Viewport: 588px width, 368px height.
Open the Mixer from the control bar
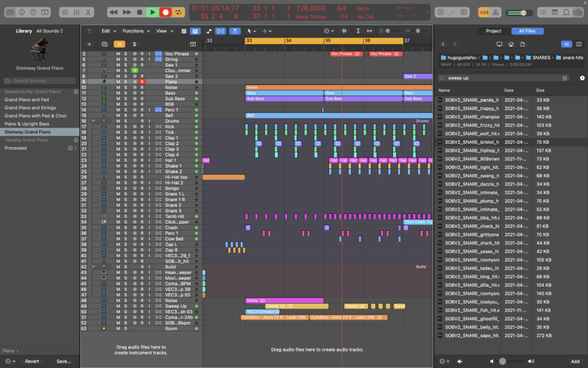pos(76,11)
